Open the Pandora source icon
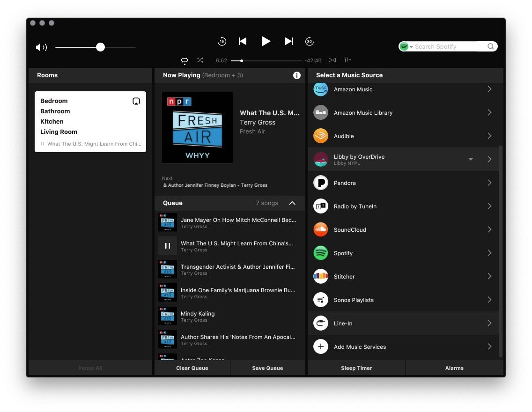The image size is (532, 412). [321, 183]
